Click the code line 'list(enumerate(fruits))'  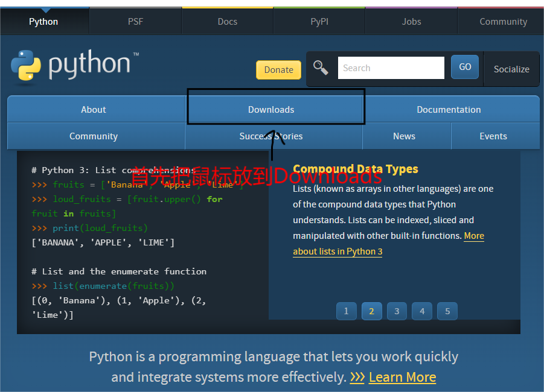(114, 286)
